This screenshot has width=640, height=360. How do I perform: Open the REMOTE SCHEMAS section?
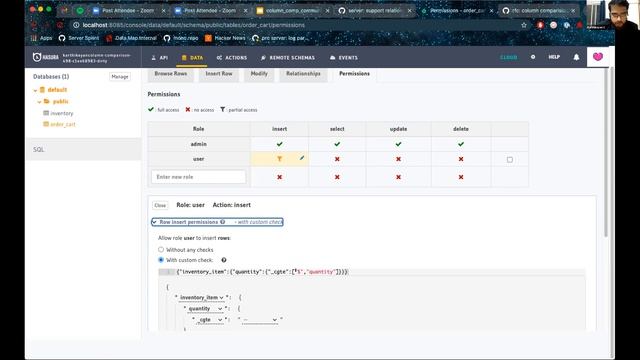click(288, 58)
